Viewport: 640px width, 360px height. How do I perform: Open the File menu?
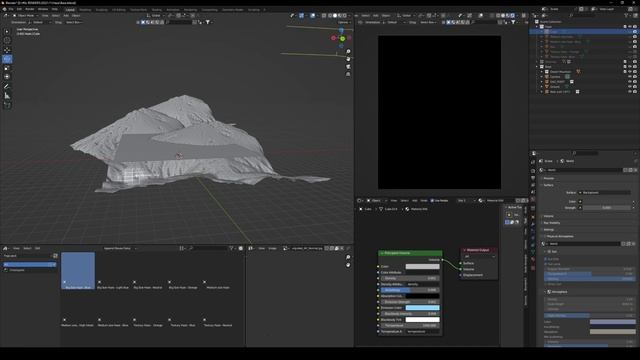(11, 9)
